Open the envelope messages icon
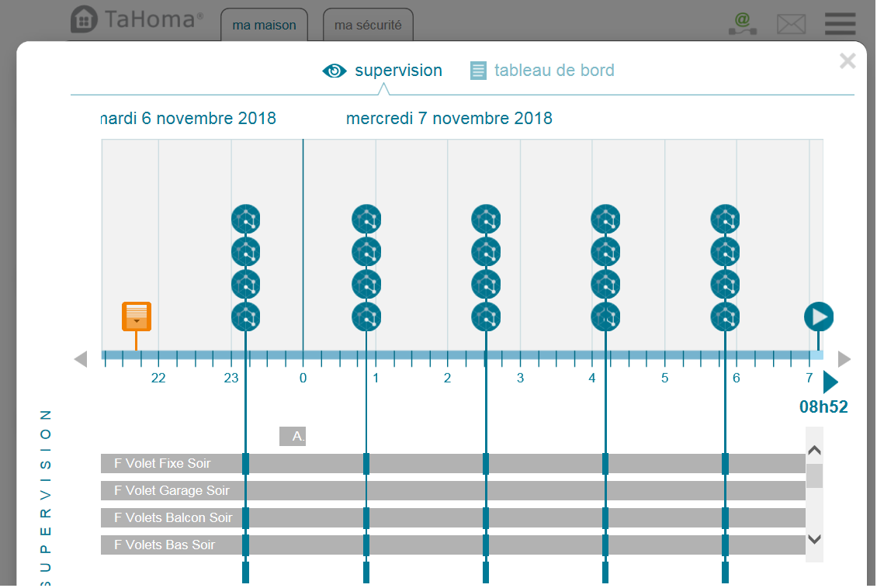877x588 pixels. click(x=791, y=24)
